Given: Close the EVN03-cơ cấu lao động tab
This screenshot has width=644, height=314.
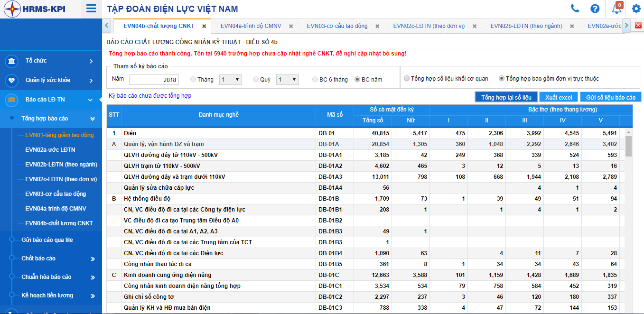Looking at the screenshot, I should point(377,26).
